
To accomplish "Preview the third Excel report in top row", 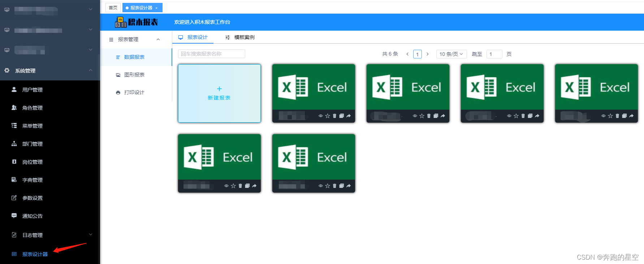I will click(509, 116).
